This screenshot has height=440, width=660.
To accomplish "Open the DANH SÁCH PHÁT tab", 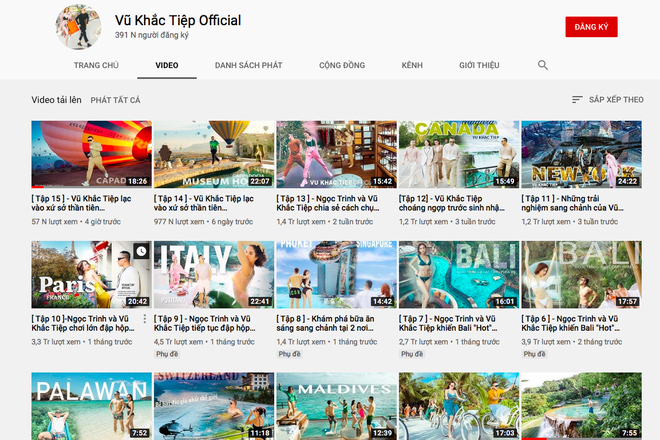I will (248, 65).
